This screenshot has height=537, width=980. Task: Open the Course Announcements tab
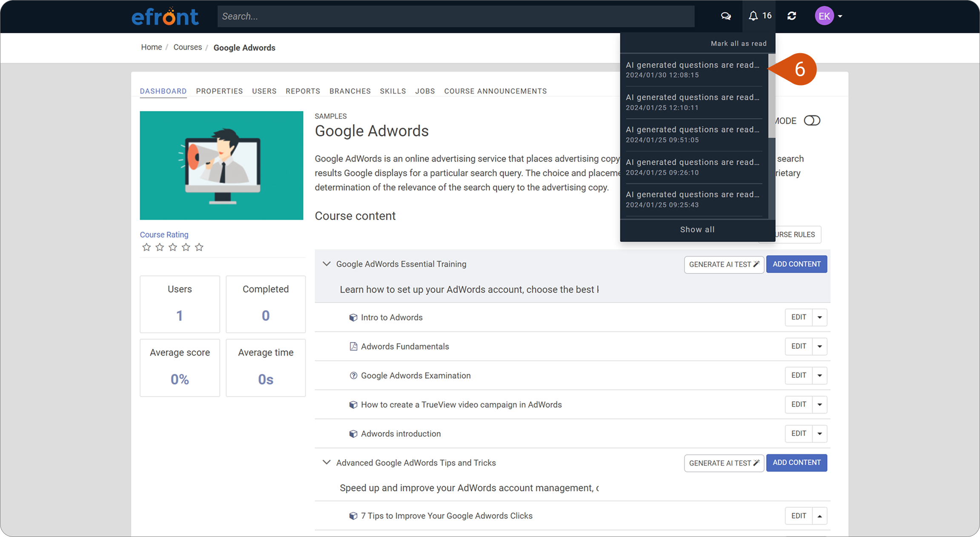pyautogui.click(x=496, y=91)
